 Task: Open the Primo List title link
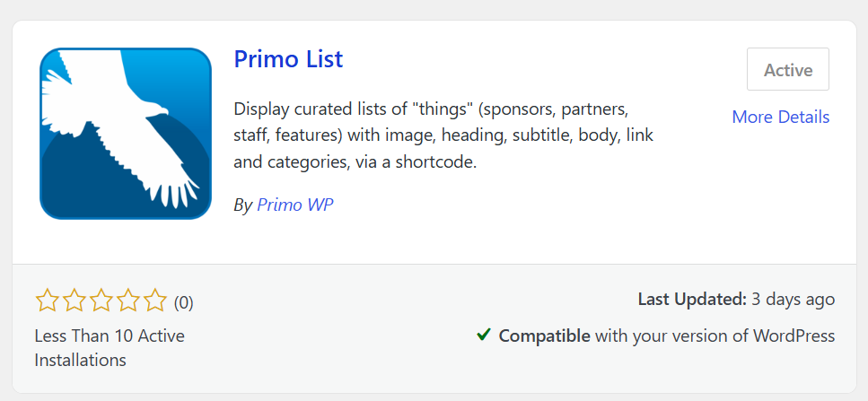click(288, 58)
